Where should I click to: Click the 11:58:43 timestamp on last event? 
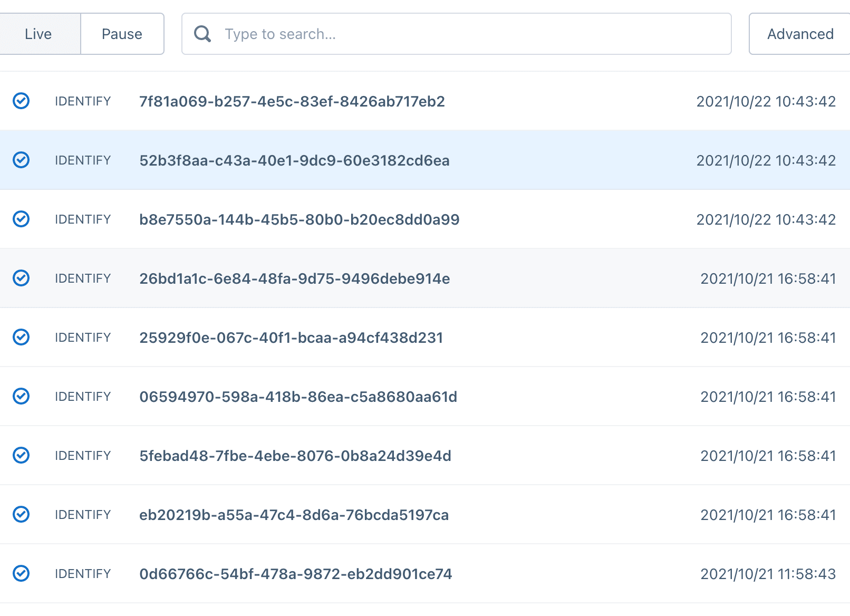(768, 574)
